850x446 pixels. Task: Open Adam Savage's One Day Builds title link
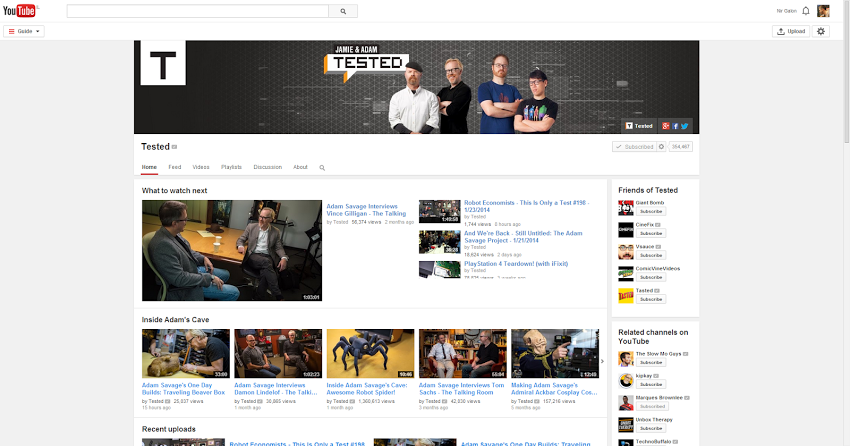pos(183,389)
